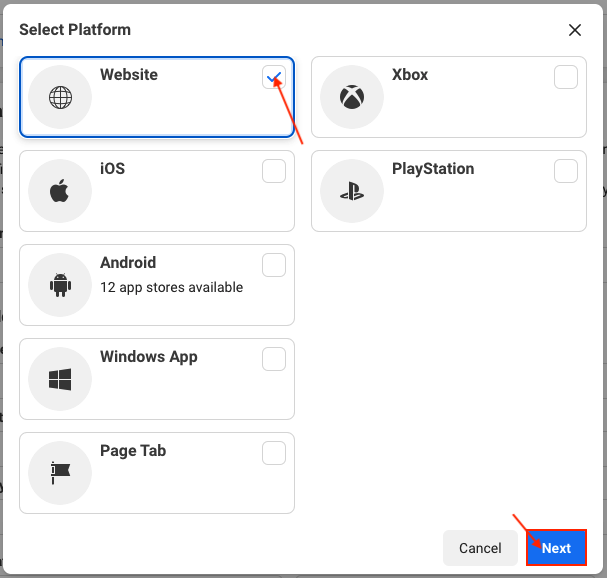Viewport: 607px width, 578px height.
Task: Check the iOS platform checkbox
Action: [274, 171]
